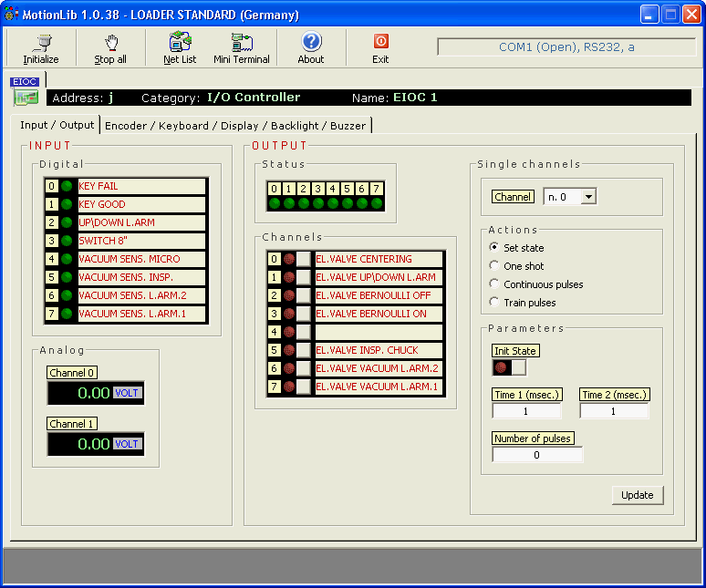Switch to Input / Output tab
Viewport: 706px width, 588px height.
click(57, 125)
